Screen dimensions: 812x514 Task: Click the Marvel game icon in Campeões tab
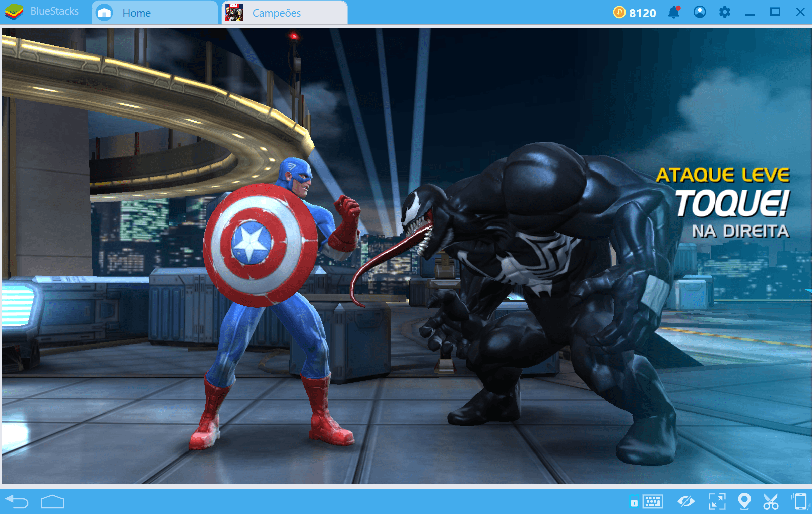pyautogui.click(x=234, y=13)
